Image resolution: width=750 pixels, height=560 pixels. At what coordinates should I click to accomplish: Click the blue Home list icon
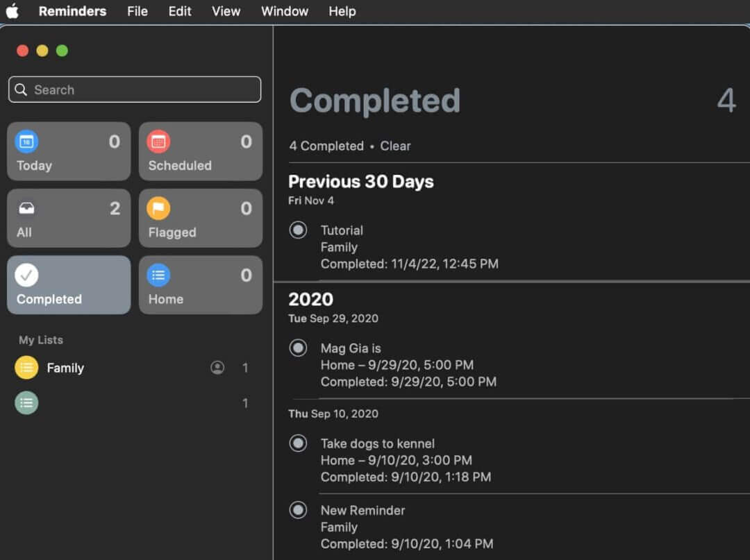click(158, 275)
